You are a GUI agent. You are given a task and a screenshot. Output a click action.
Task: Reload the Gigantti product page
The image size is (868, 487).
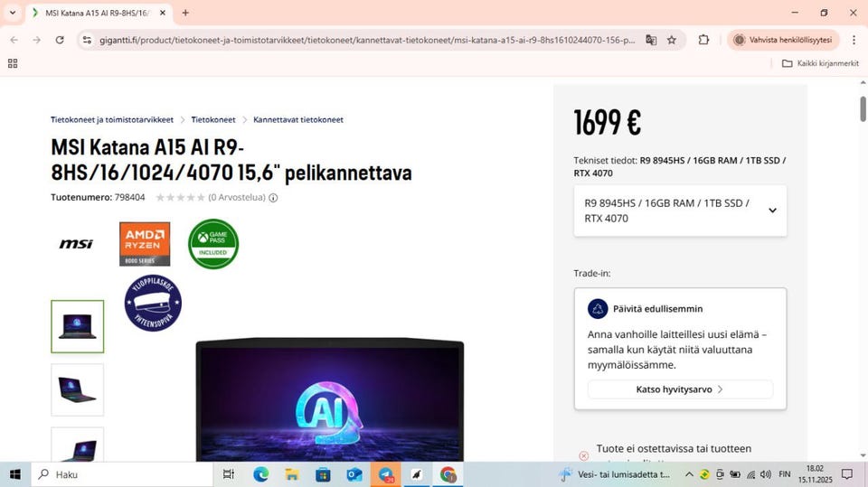tap(60, 40)
